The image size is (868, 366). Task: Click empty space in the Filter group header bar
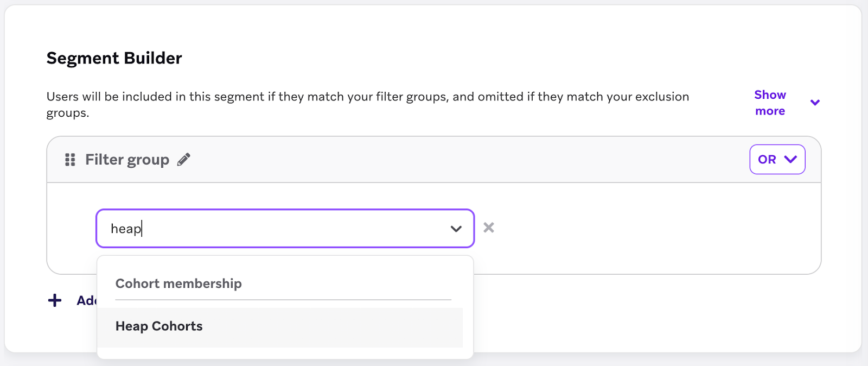(461, 160)
